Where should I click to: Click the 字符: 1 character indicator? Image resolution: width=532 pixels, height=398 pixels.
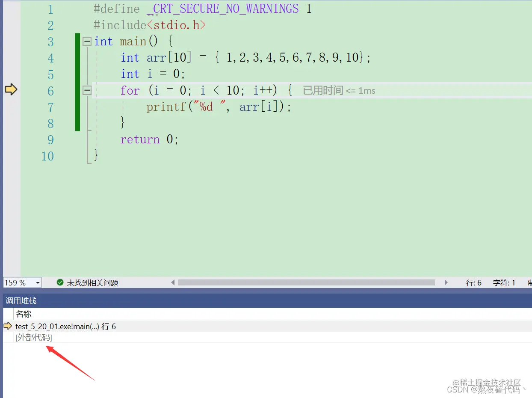click(x=505, y=283)
